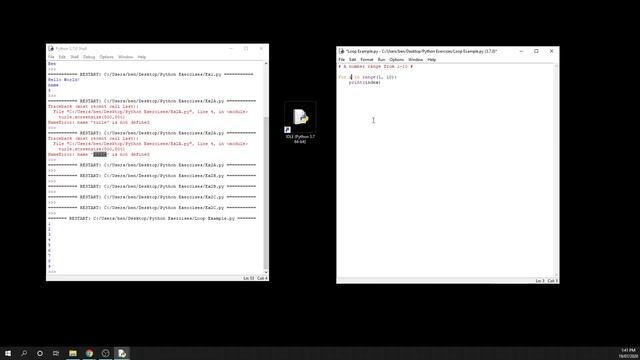Open File menu in Loop Example editor

pyautogui.click(x=342, y=60)
